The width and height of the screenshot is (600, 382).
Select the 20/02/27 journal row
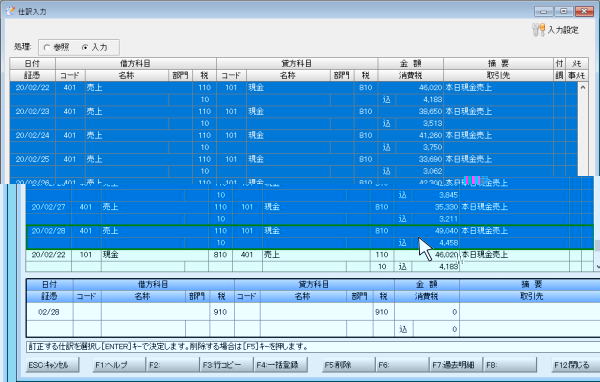(310, 213)
